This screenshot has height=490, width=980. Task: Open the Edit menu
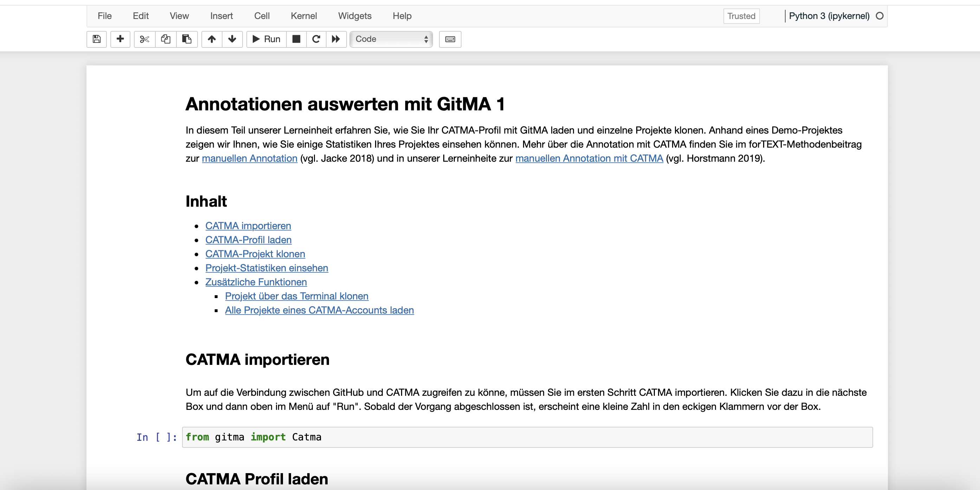[141, 16]
